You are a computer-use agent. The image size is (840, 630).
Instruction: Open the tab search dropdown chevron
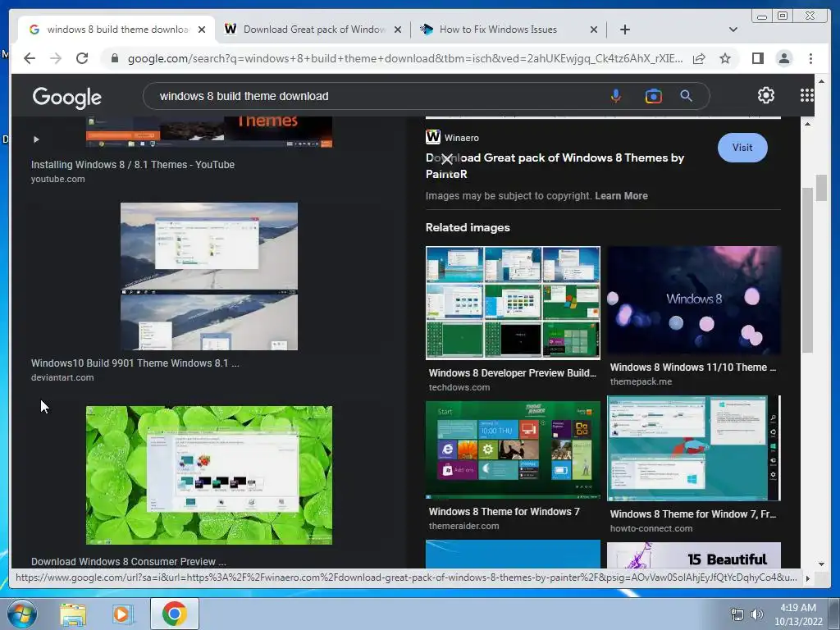[733, 30]
